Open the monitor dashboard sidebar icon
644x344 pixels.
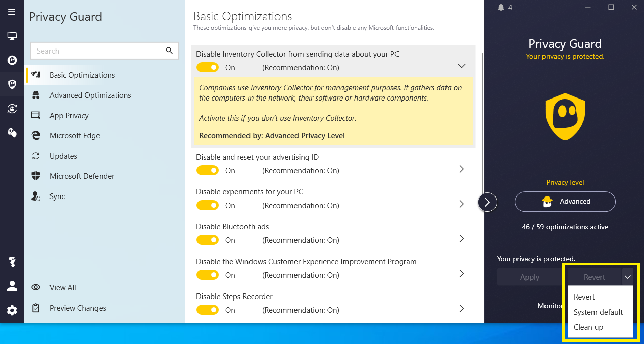pos(12,36)
